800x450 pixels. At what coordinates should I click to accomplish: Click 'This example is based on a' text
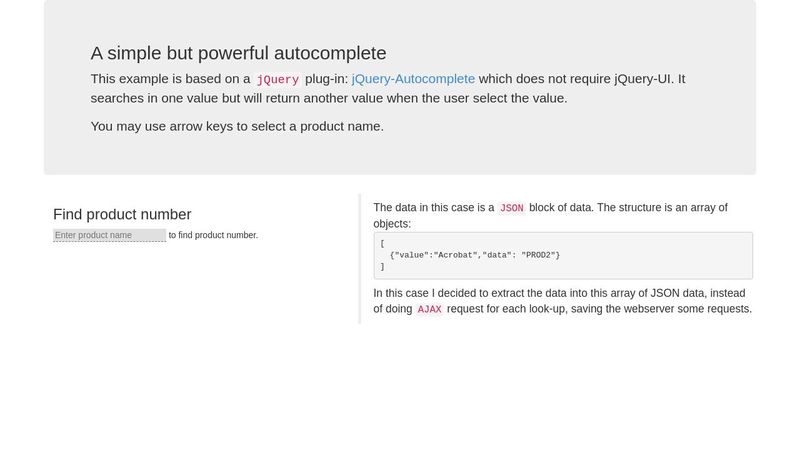pos(170,79)
